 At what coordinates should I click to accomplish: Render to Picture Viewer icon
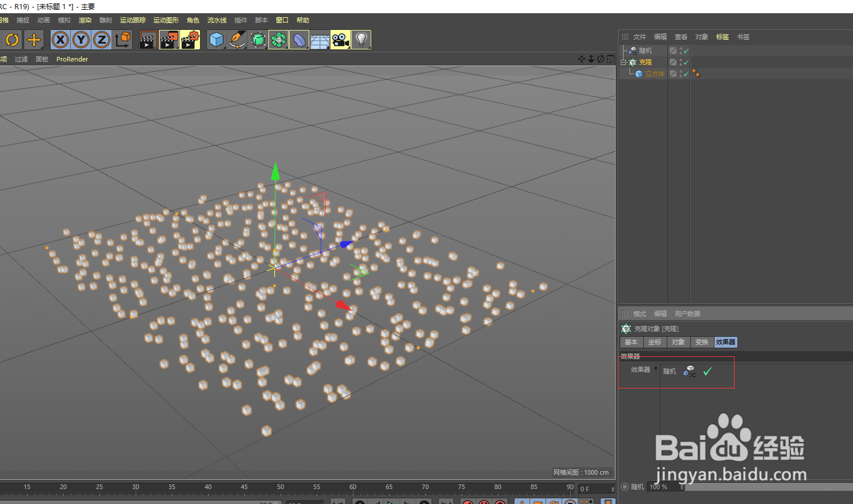click(169, 40)
